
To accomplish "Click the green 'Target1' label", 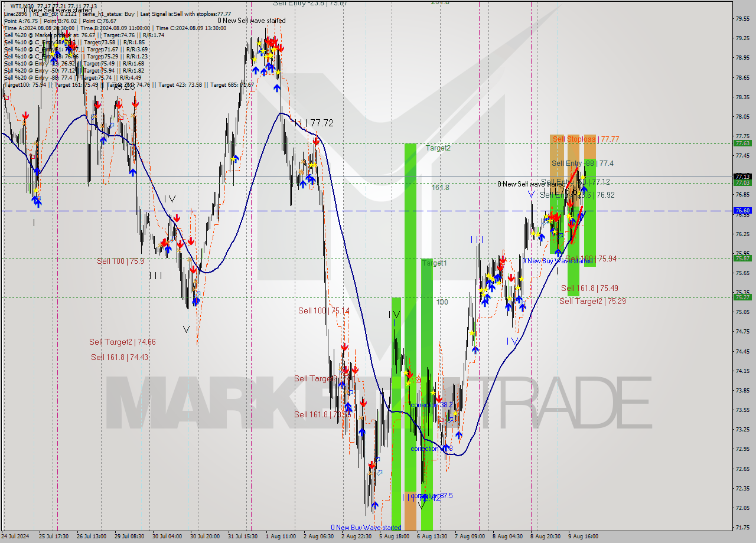I will click(434, 263).
